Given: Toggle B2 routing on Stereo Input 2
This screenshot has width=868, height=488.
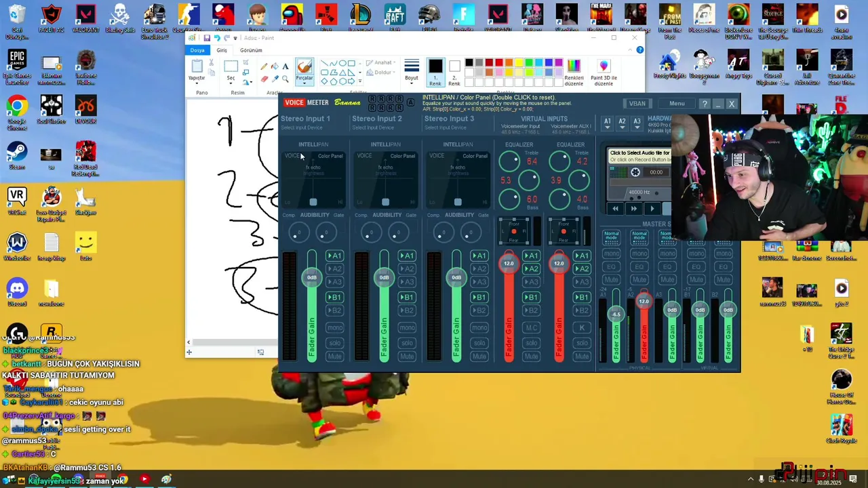Looking at the screenshot, I should [407, 310].
